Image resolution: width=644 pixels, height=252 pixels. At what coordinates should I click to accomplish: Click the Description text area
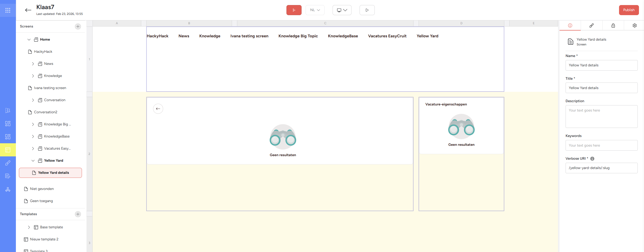(601, 117)
